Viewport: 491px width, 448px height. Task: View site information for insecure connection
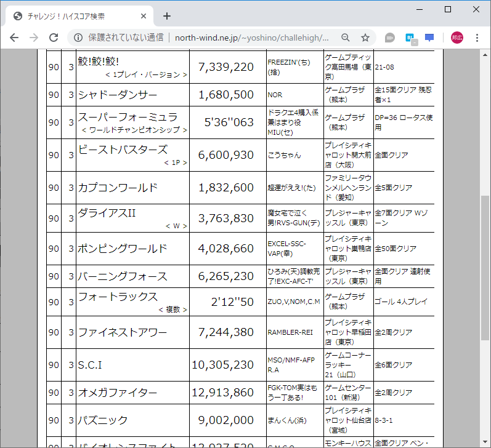[78, 38]
